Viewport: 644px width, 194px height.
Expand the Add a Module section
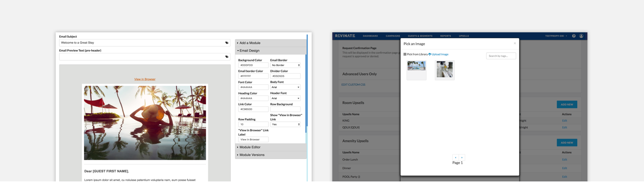tap(250, 43)
